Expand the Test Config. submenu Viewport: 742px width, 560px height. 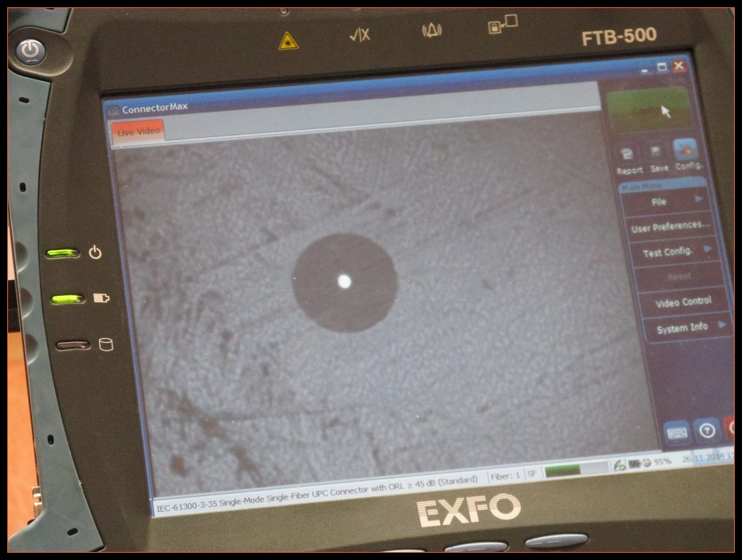click(x=675, y=252)
